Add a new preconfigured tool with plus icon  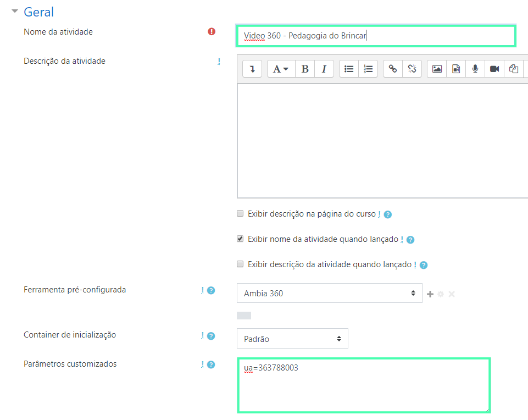[430, 294]
